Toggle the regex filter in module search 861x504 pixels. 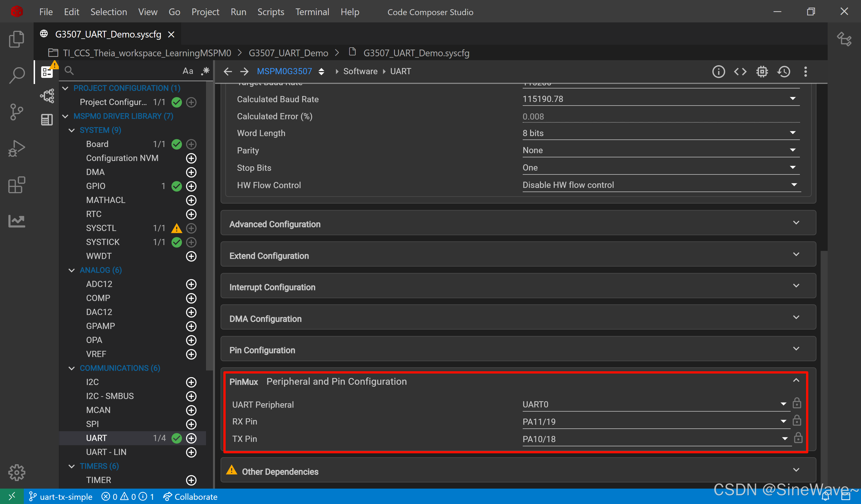coord(205,71)
